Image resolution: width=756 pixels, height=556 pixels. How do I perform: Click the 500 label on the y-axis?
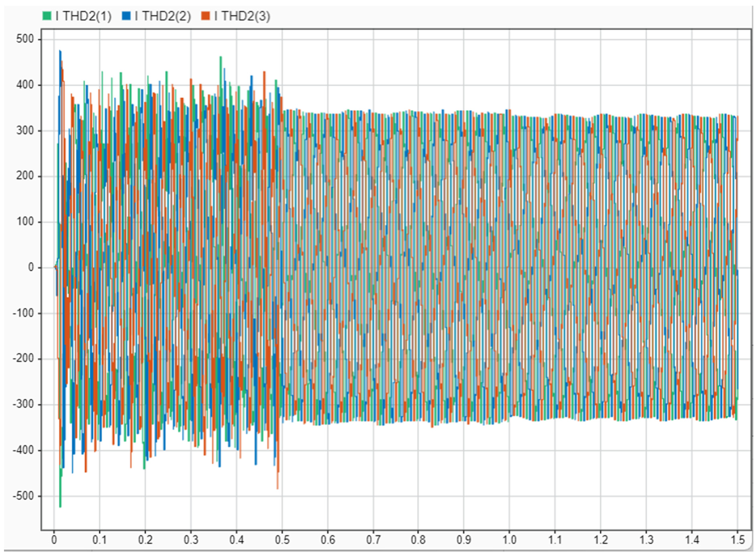pyautogui.click(x=25, y=39)
